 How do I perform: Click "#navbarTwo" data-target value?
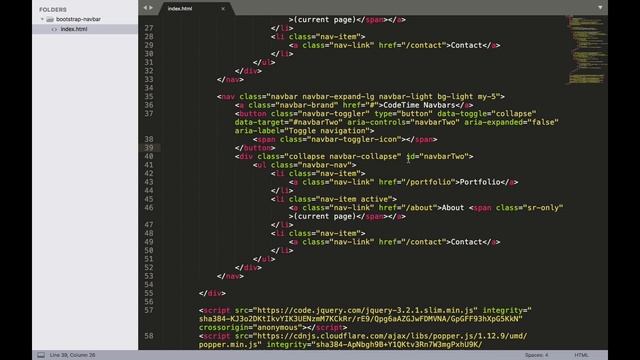316,122
